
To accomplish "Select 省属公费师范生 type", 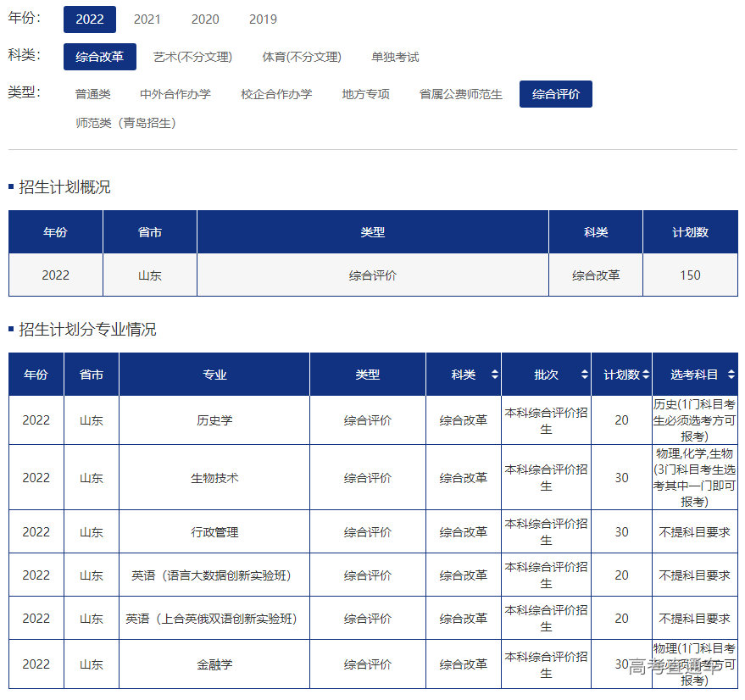I will pos(461,94).
